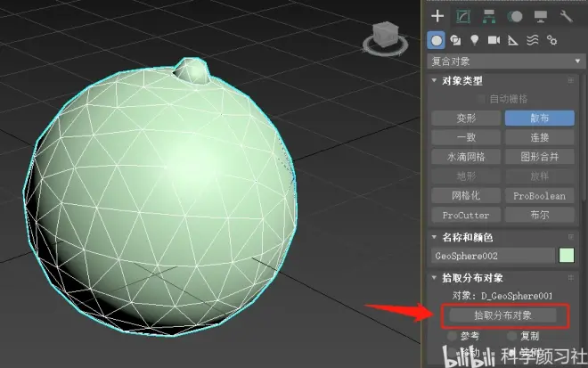Select the Cameras category icon
The image size is (588, 368).
494,40
